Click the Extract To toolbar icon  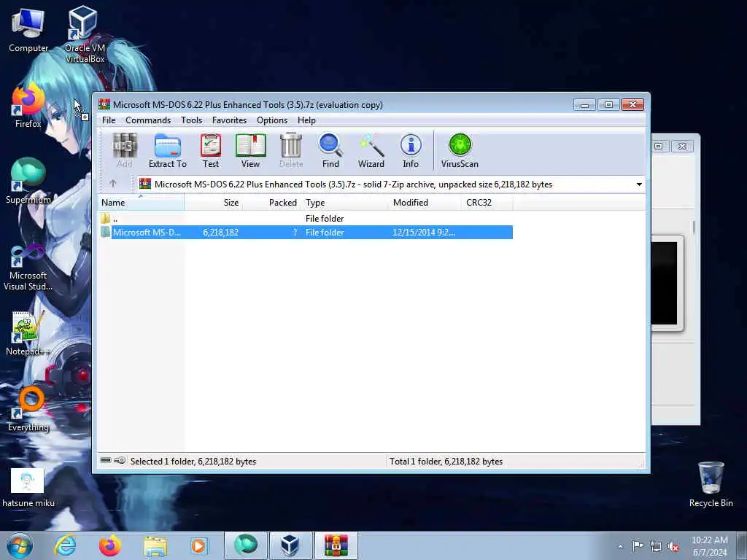tap(167, 150)
